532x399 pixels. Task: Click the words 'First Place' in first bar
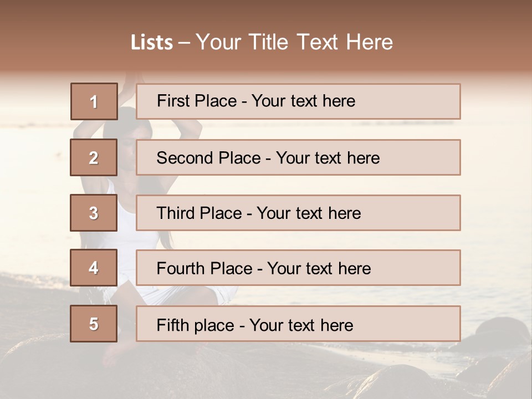(197, 101)
